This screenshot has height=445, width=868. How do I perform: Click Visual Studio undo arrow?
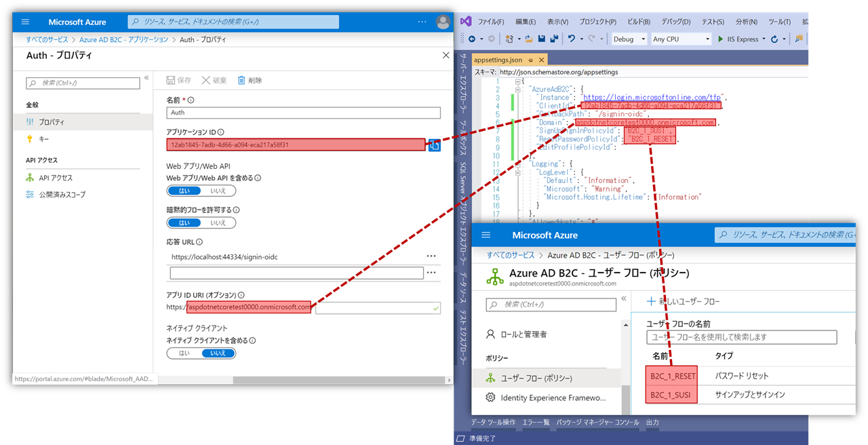click(x=572, y=39)
